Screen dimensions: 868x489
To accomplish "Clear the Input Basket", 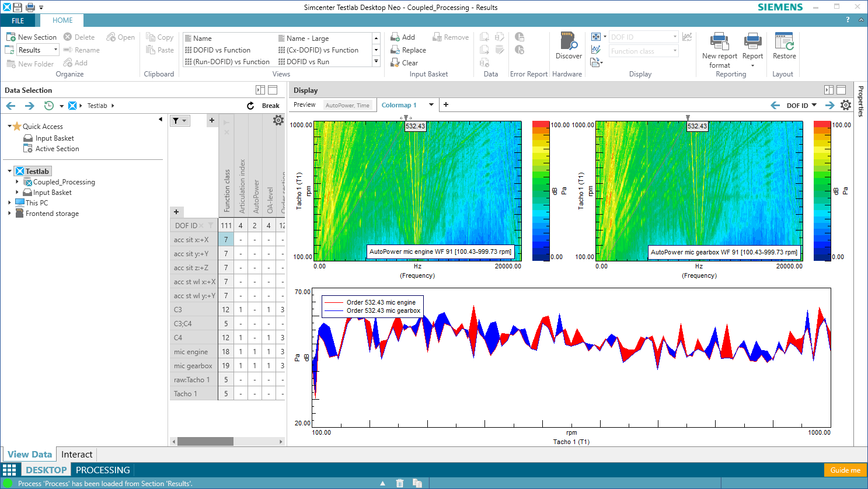I will tap(404, 63).
